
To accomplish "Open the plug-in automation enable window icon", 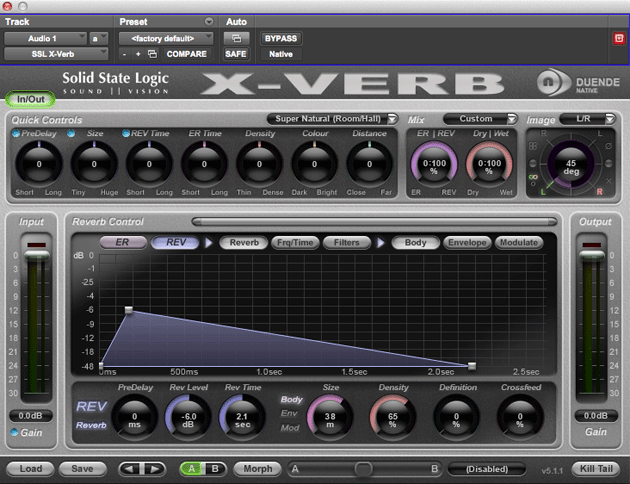I will tap(236, 39).
